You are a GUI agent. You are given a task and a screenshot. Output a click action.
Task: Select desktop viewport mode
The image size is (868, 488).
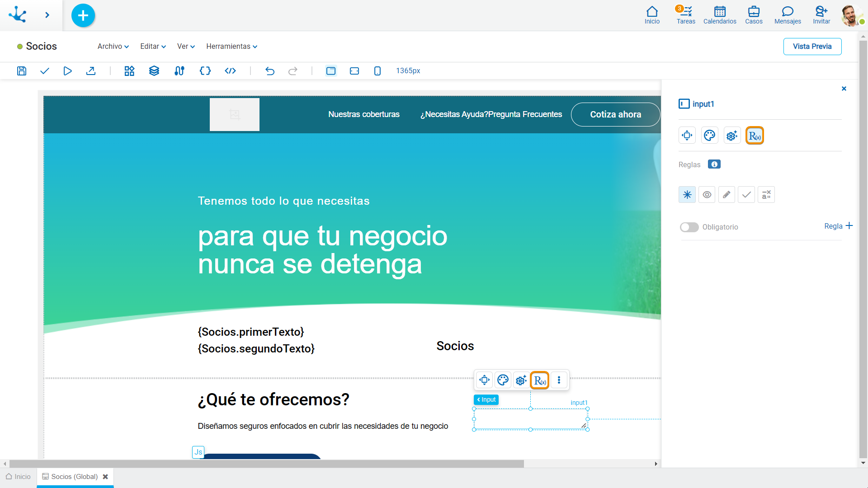coord(331,71)
